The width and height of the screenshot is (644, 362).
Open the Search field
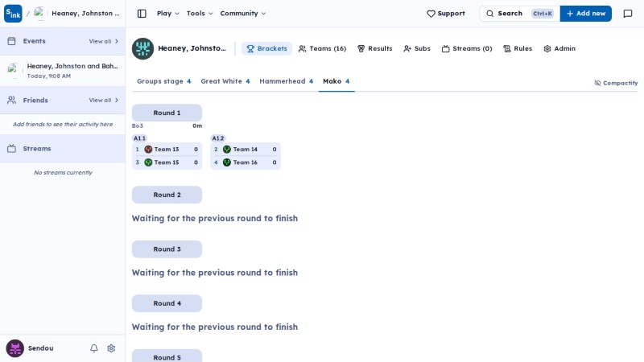tap(519, 14)
